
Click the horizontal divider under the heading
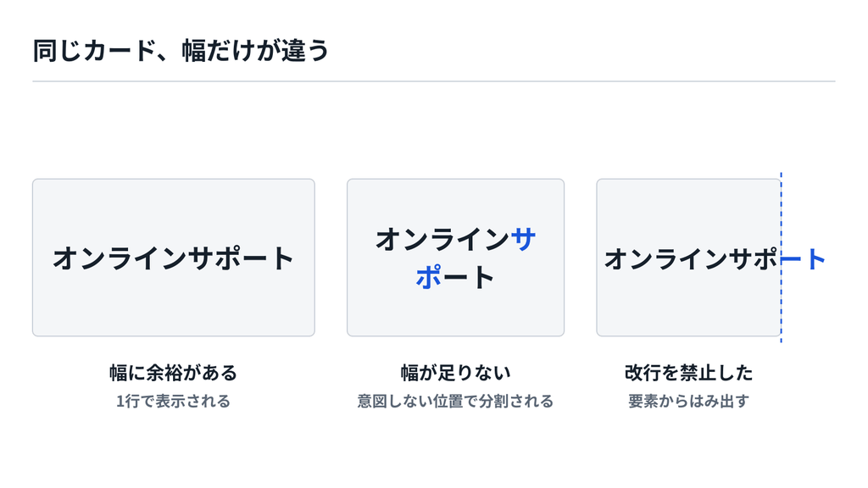click(x=434, y=81)
